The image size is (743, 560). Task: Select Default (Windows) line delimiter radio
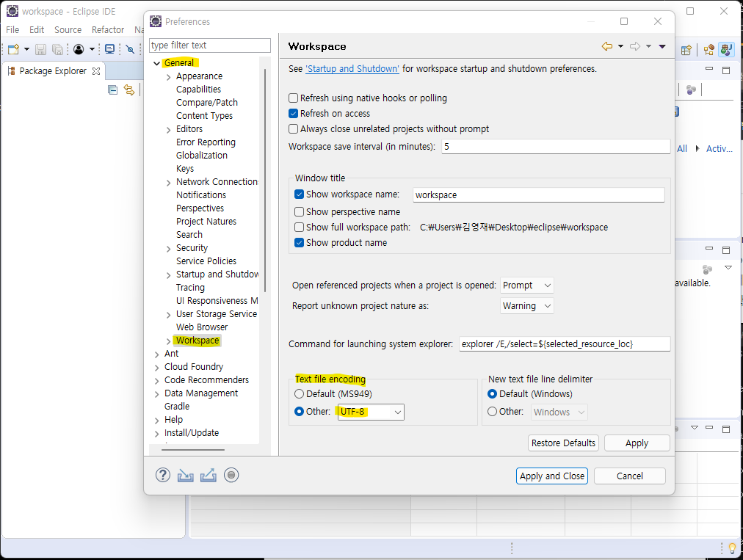click(493, 393)
